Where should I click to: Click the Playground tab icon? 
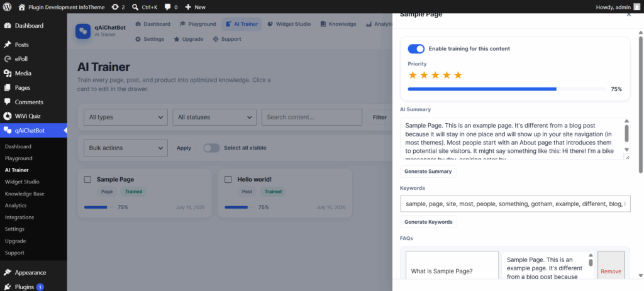coord(182,25)
